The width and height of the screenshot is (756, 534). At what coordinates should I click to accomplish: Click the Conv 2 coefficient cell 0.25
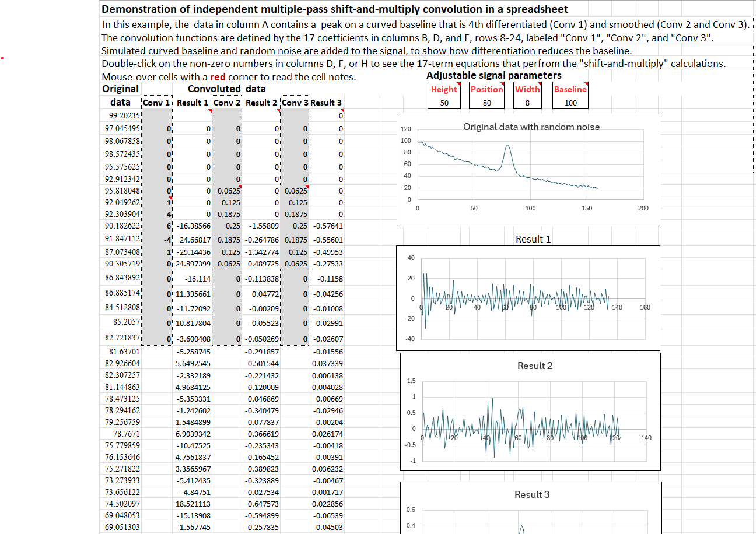226,226
